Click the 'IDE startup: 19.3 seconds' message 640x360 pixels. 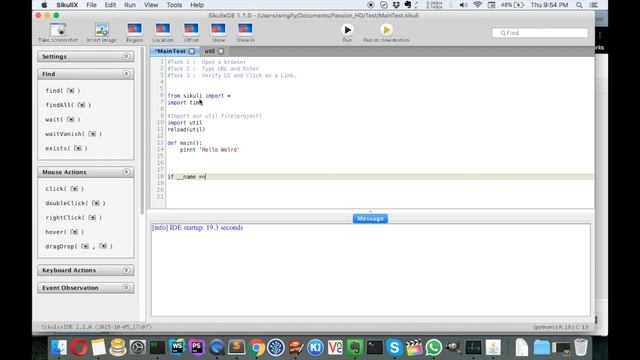198,228
